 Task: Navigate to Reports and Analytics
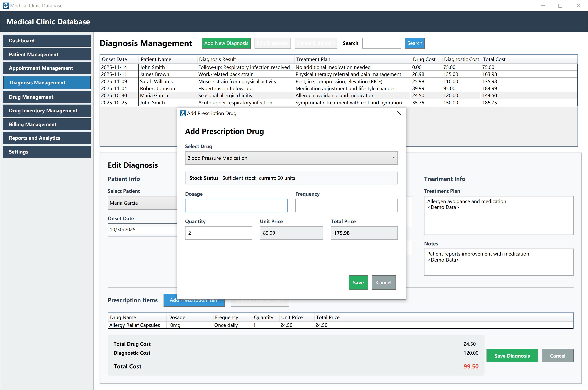point(47,138)
